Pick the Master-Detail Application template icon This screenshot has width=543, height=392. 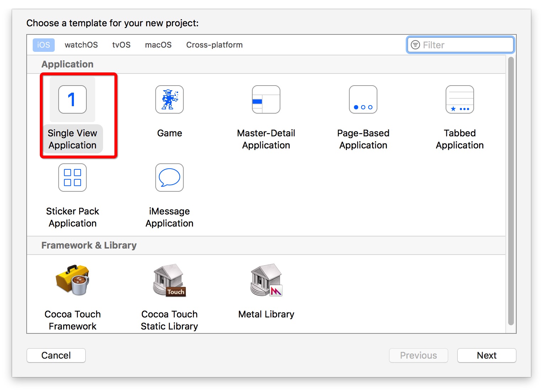(266, 99)
